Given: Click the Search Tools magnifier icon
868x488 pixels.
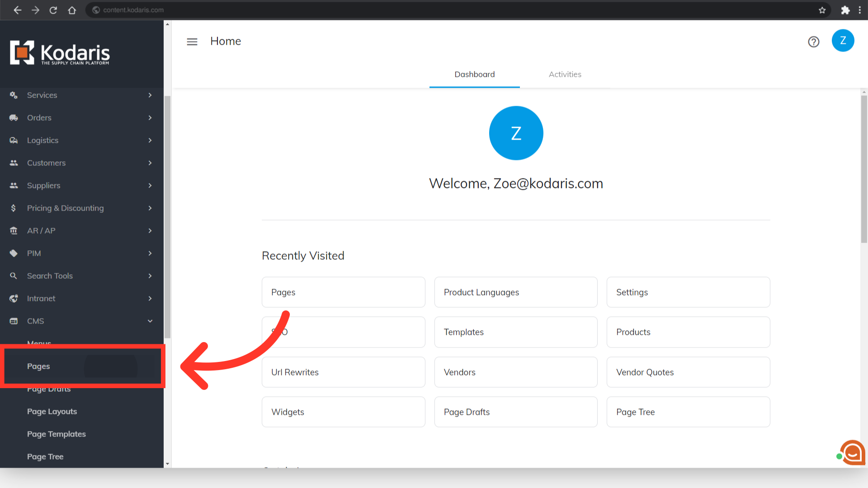Looking at the screenshot, I should click(14, 276).
